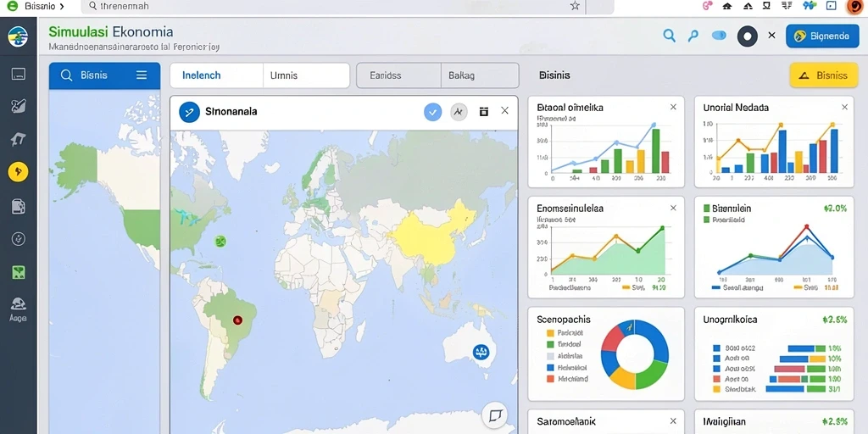Close the Btaoal oimelka chart card
The width and height of the screenshot is (868, 434).
673,107
